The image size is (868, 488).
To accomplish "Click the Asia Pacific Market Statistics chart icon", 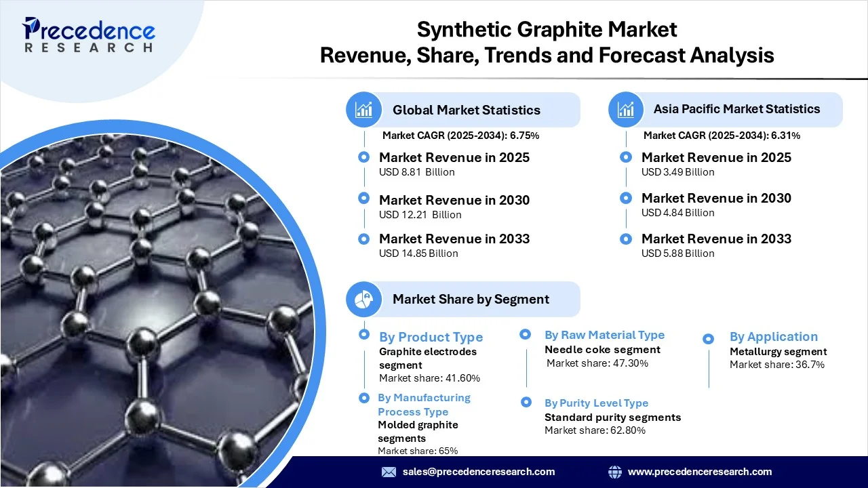I will [626, 109].
